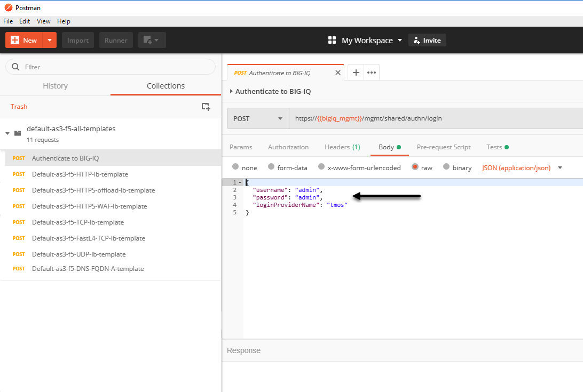
Task: Click the {{bigiq_mgmt}} variable in URL
Action: [340, 118]
